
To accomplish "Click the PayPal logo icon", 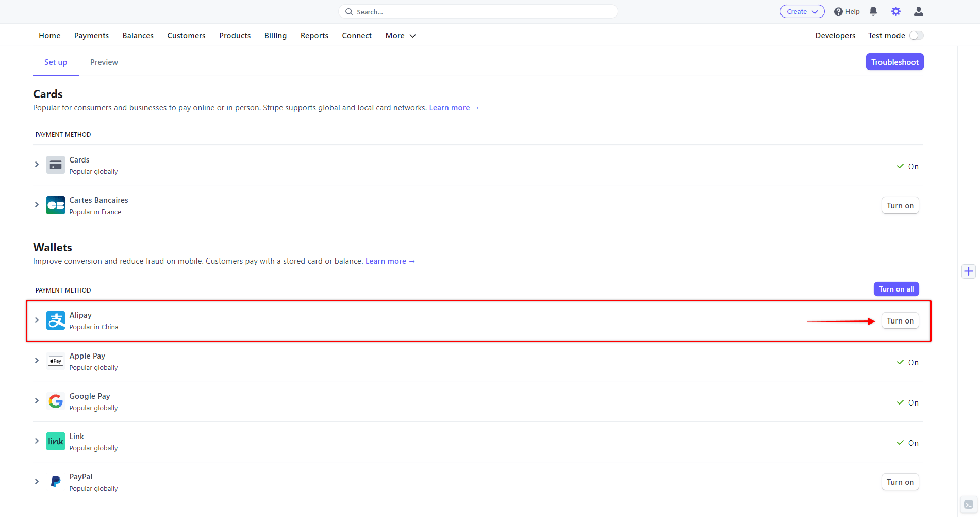I will click(x=56, y=482).
